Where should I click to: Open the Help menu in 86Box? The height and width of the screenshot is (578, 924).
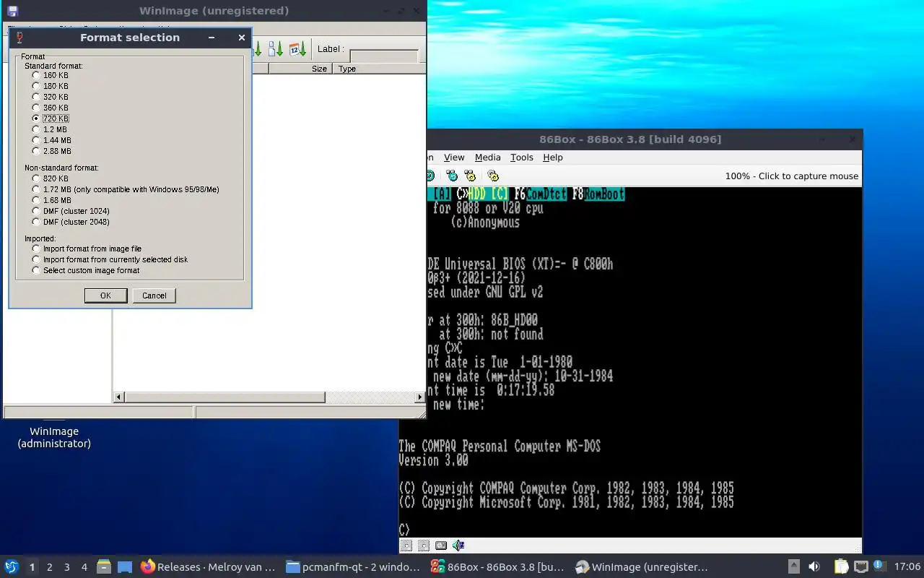pos(553,158)
